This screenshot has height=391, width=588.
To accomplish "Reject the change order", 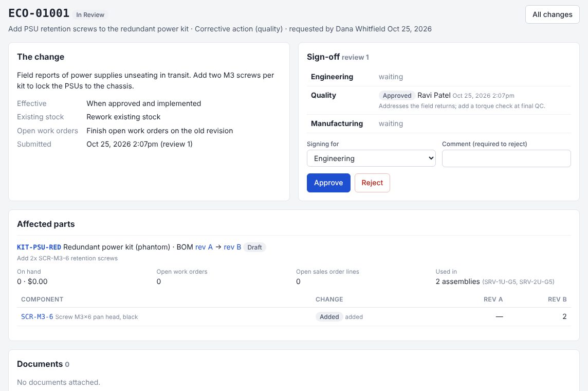I will (372, 183).
